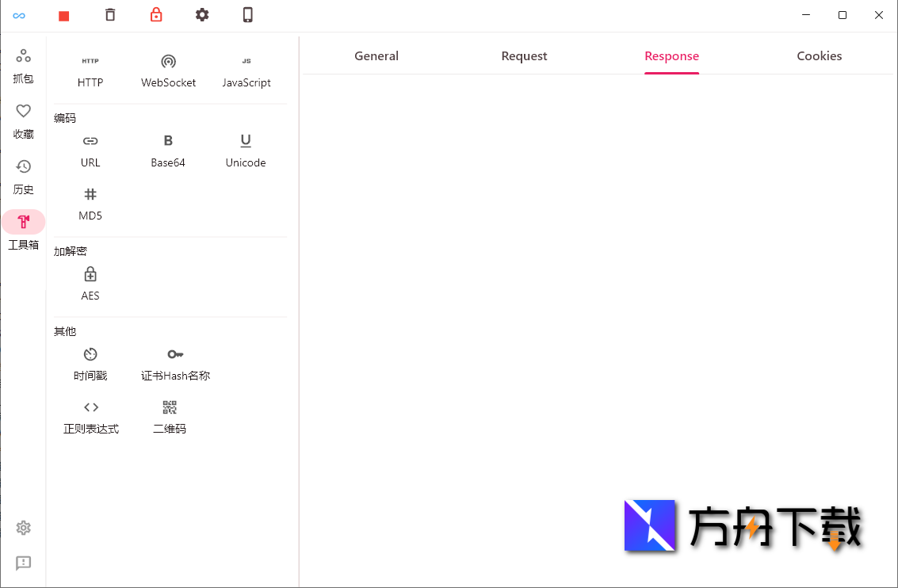The image size is (898, 588).
Task: Open the 时间戳 timestamp converter
Action: (90, 364)
